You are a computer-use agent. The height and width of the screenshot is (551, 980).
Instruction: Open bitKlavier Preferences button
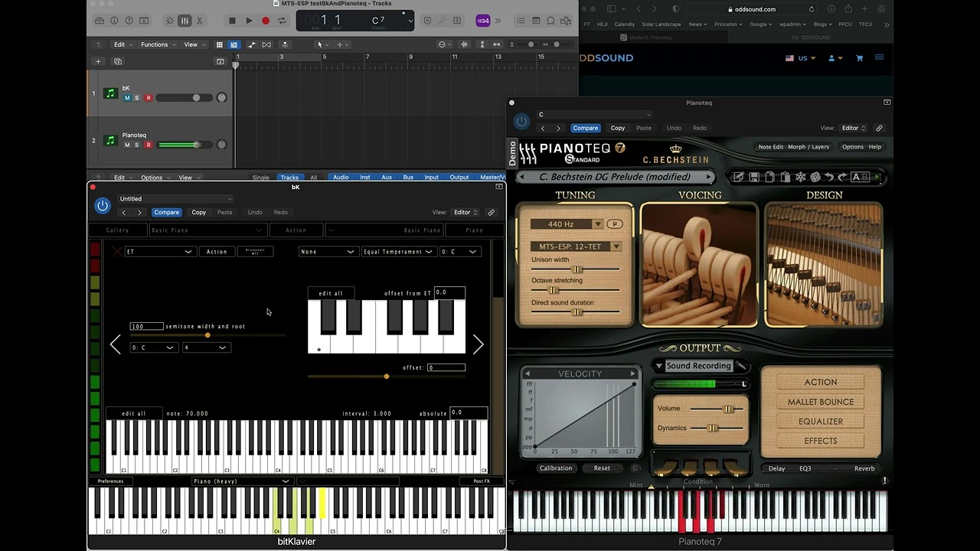(x=110, y=481)
